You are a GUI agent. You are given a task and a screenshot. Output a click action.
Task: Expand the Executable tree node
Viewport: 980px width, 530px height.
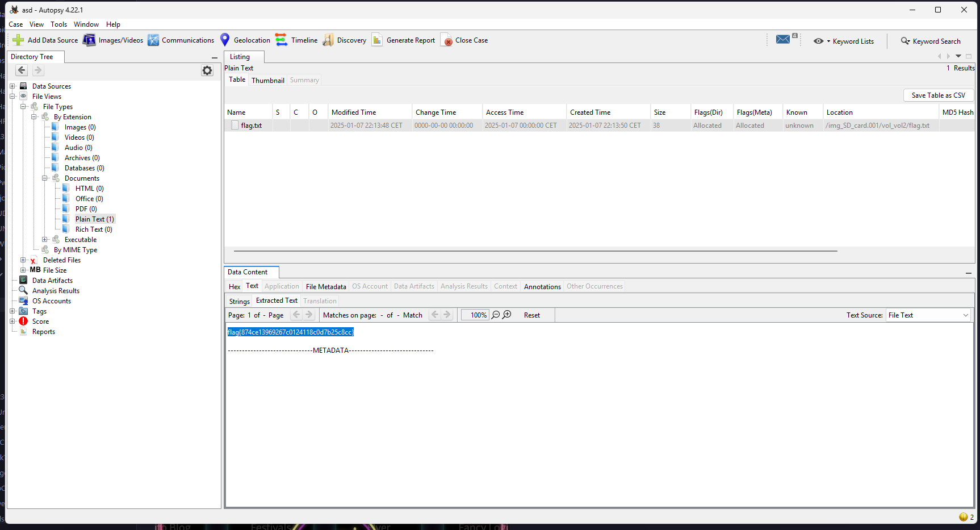pyautogui.click(x=45, y=240)
